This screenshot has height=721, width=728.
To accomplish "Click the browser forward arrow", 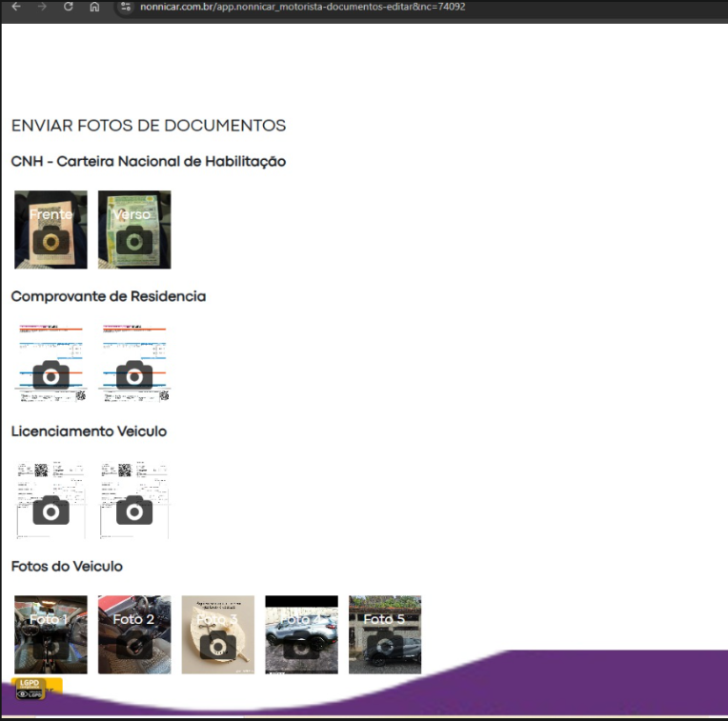I will point(41,7).
